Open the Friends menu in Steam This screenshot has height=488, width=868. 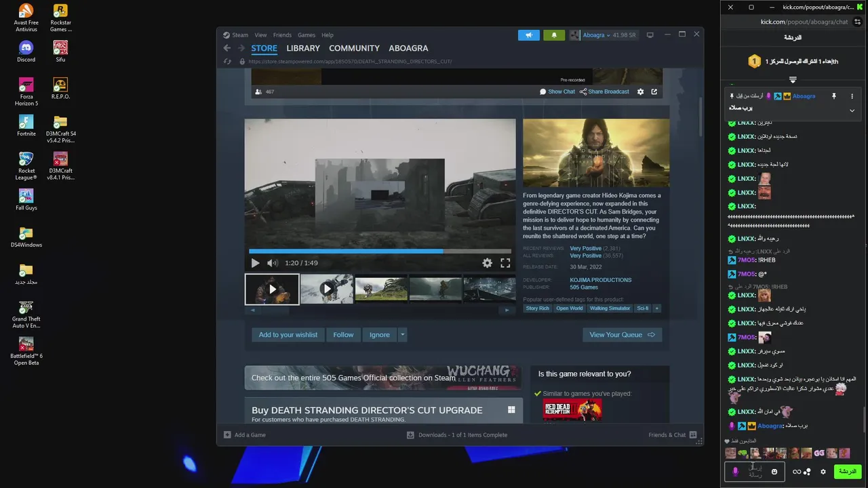(x=282, y=35)
